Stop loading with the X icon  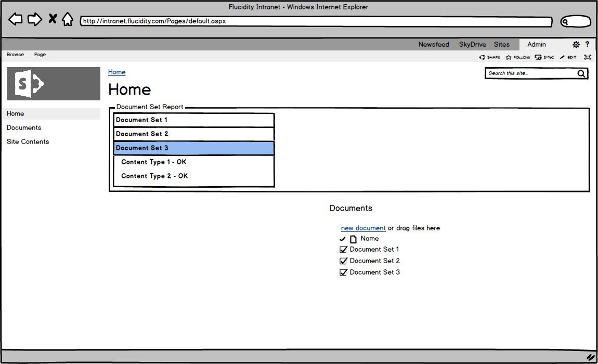[53, 18]
